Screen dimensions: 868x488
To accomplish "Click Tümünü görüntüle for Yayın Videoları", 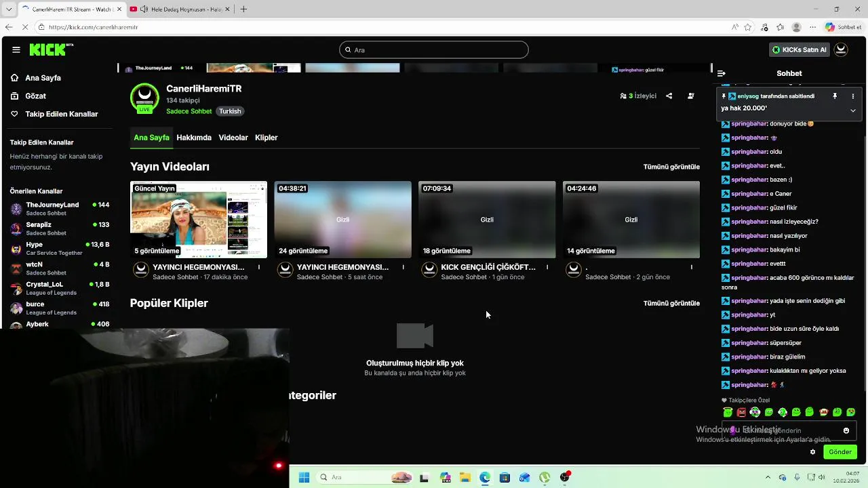I will pos(671,167).
